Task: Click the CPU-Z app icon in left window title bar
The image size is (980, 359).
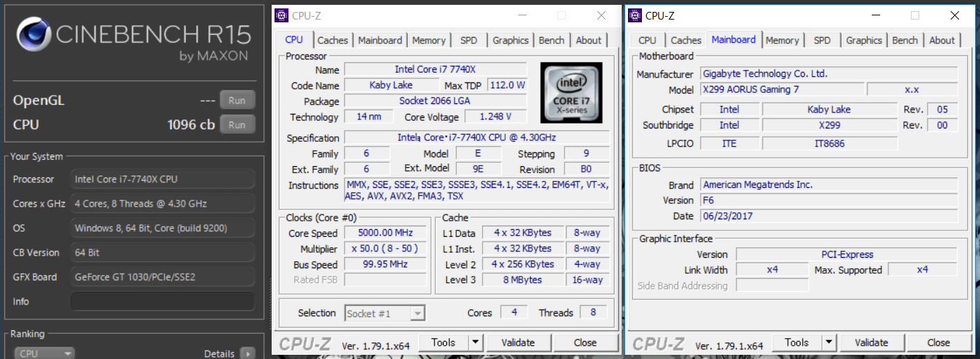Action: [x=281, y=15]
